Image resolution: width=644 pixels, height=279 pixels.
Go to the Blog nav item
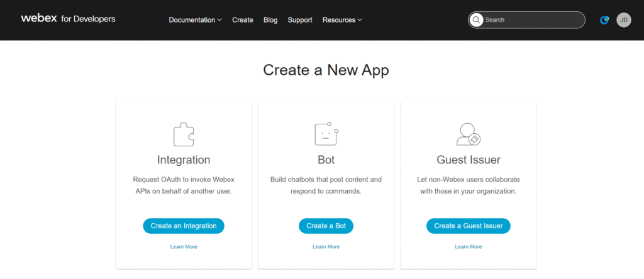pyautogui.click(x=270, y=19)
